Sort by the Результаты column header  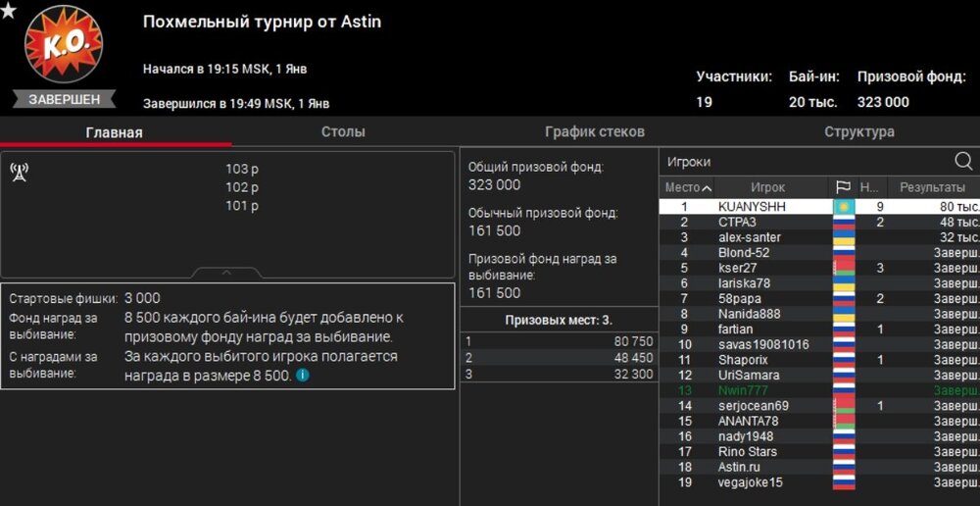click(932, 187)
